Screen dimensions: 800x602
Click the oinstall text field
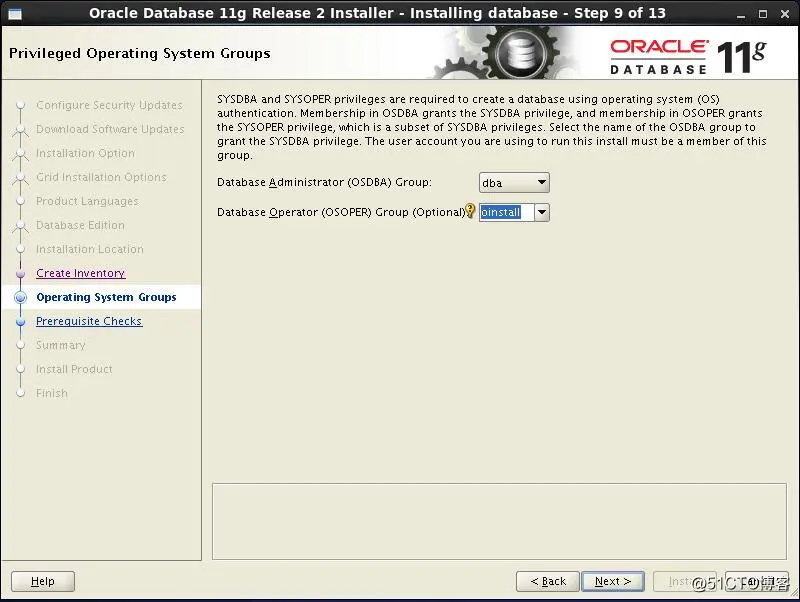coord(507,212)
